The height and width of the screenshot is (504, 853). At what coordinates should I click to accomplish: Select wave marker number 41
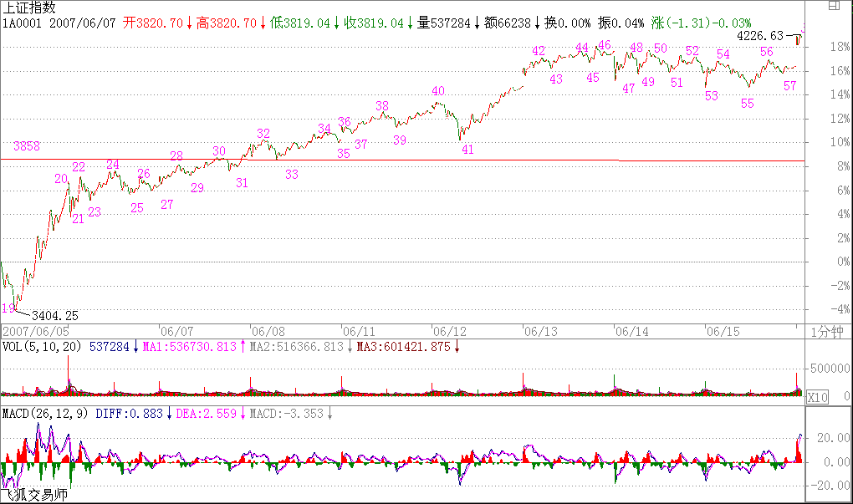click(467, 150)
